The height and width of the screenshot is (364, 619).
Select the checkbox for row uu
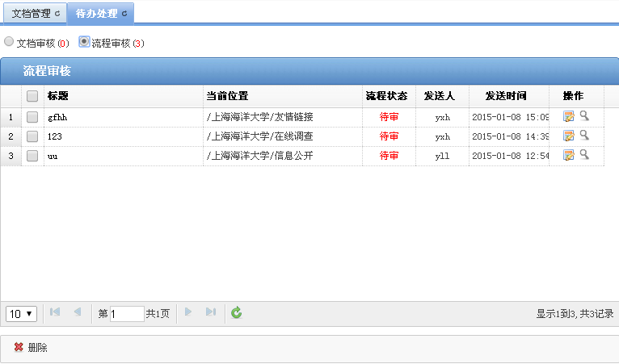click(32, 156)
